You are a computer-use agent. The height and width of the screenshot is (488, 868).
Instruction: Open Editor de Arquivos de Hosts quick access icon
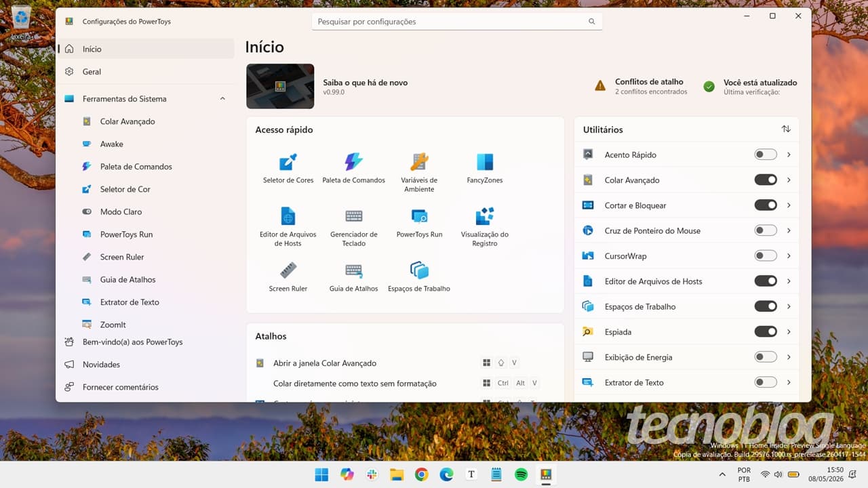288,227
